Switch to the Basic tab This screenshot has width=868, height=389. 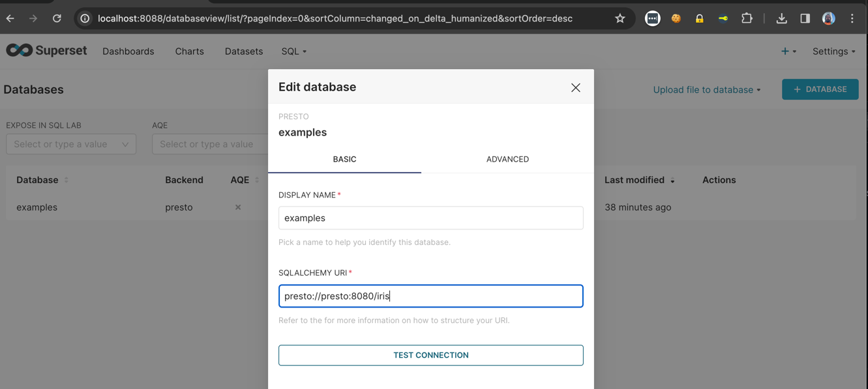point(344,159)
